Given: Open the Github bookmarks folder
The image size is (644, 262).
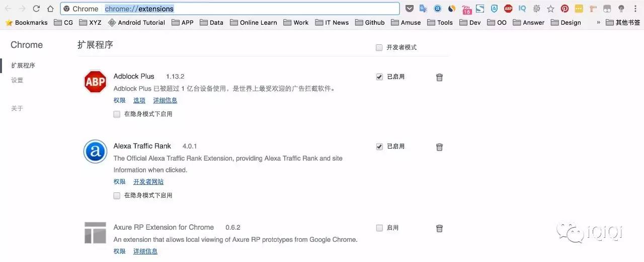Looking at the screenshot, I should pyautogui.click(x=370, y=22).
